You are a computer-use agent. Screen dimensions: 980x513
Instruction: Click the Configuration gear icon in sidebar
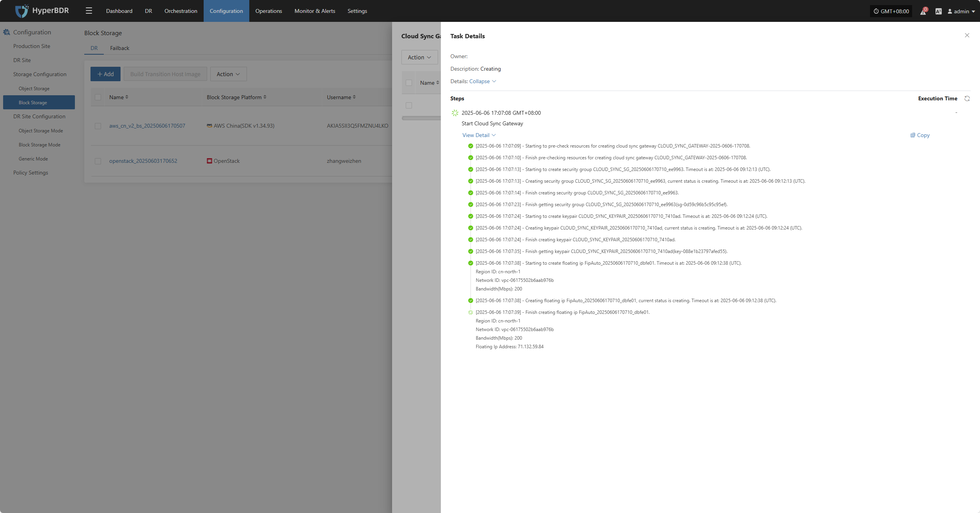tap(7, 32)
